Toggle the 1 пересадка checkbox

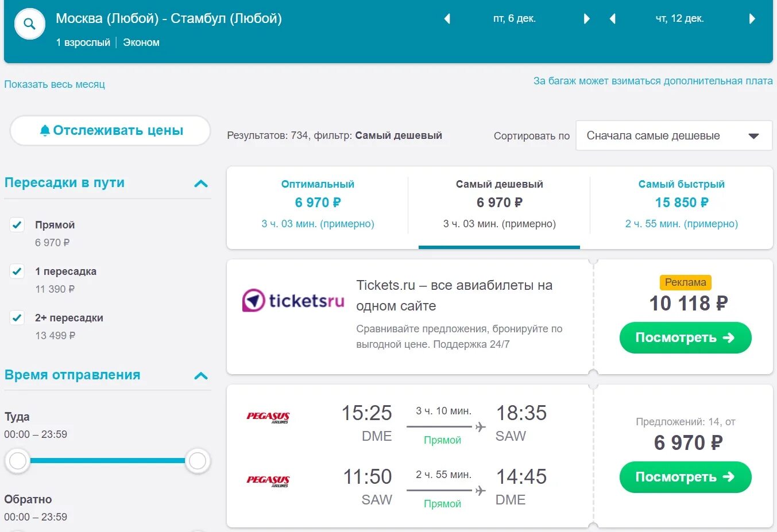coord(17,271)
